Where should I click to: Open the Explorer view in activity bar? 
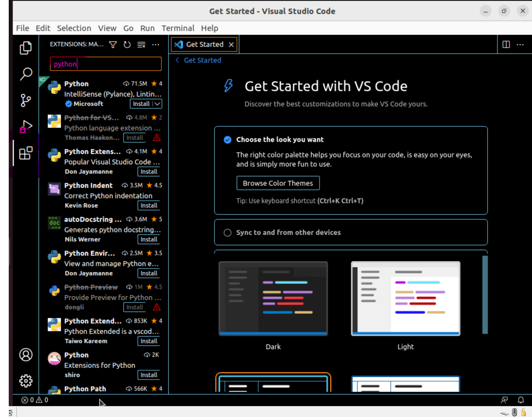coord(26,48)
